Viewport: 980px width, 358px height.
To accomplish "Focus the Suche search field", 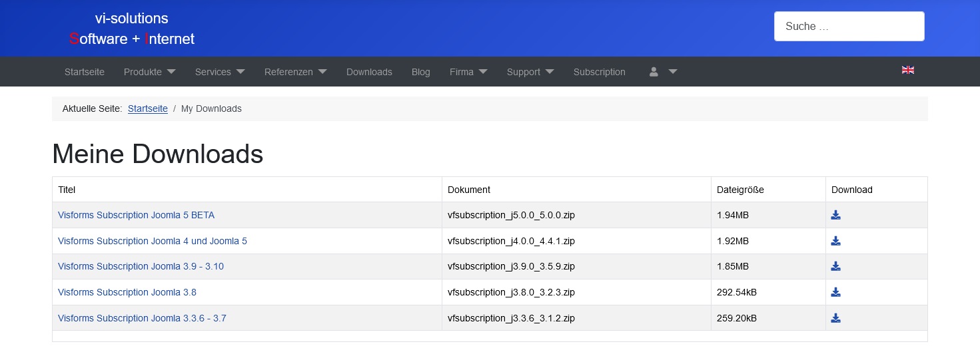I will pos(849,27).
